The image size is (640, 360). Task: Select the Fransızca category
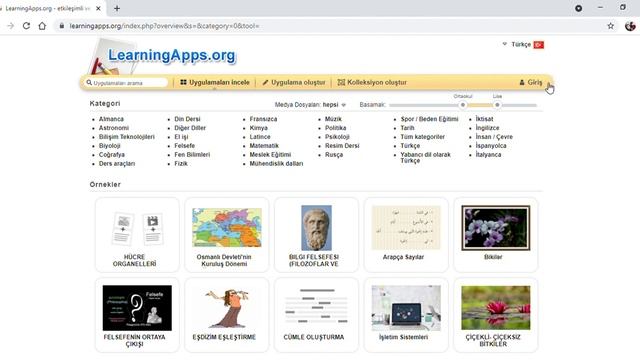tap(263, 119)
